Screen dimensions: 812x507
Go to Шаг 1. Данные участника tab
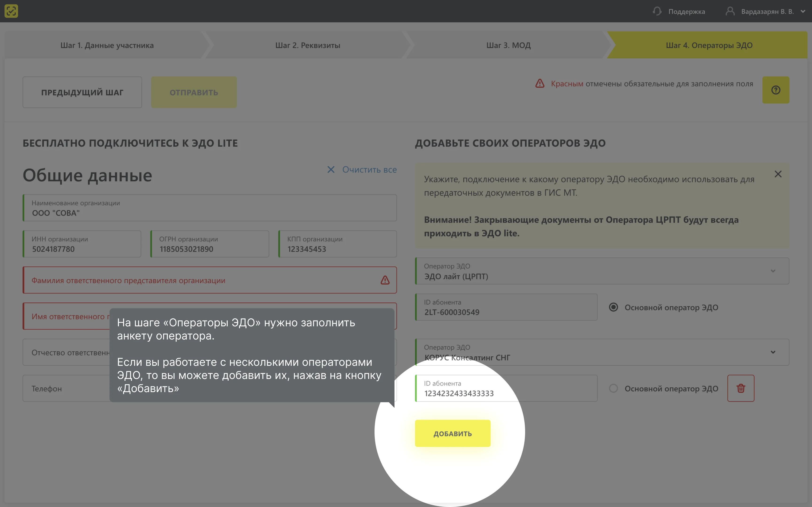tap(107, 45)
